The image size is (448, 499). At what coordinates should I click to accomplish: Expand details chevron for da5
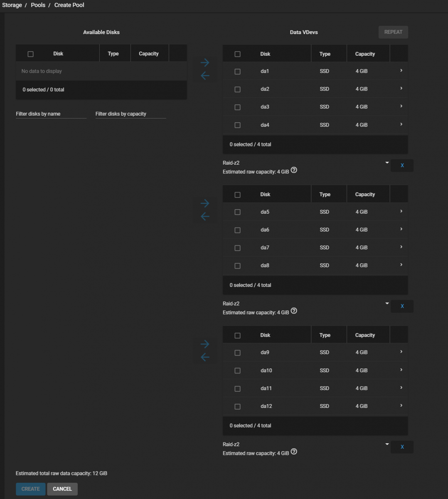[x=401, y=211]
